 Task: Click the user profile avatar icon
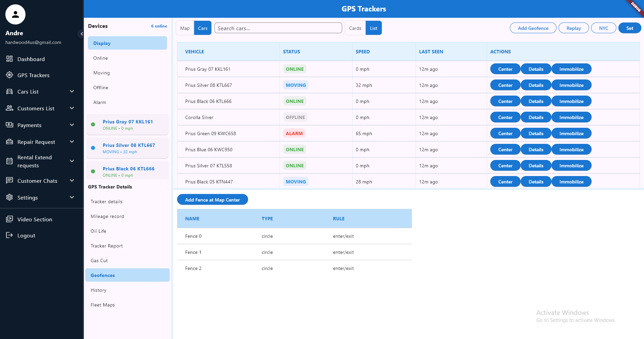[x=15, y=14]
